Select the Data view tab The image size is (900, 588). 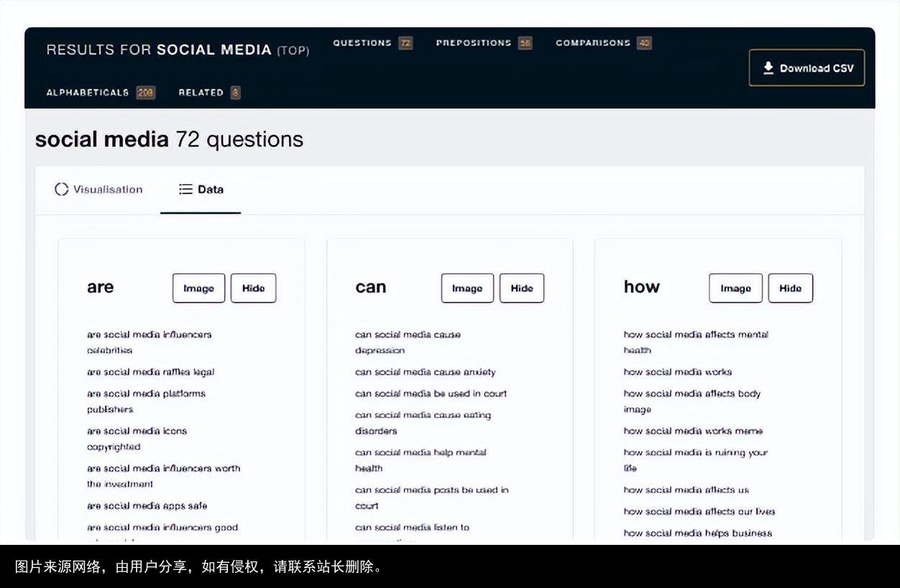pos(201,190)
